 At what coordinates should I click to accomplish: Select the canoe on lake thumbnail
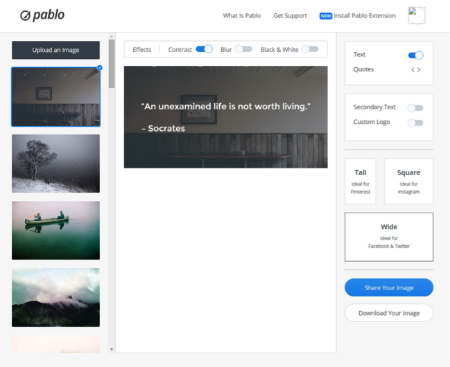(x=56, y=230)
